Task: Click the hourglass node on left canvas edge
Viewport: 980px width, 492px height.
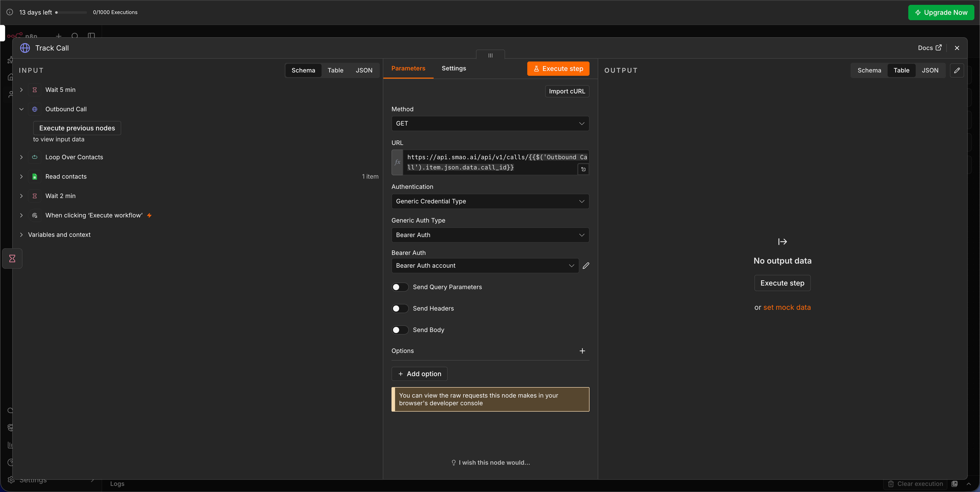Action: [12, 258]
